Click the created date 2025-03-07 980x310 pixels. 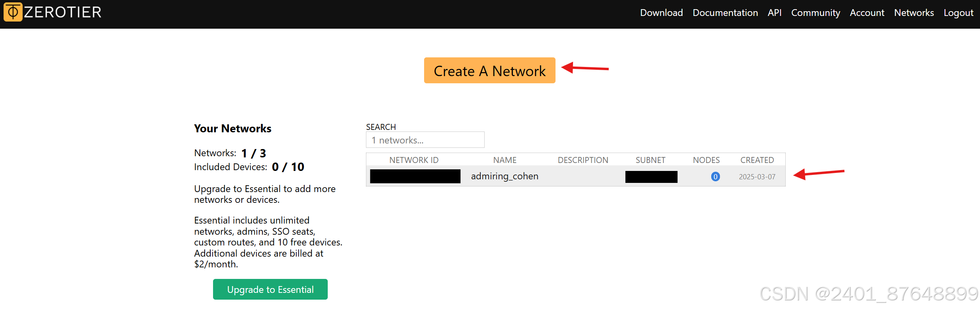(757, 177)
